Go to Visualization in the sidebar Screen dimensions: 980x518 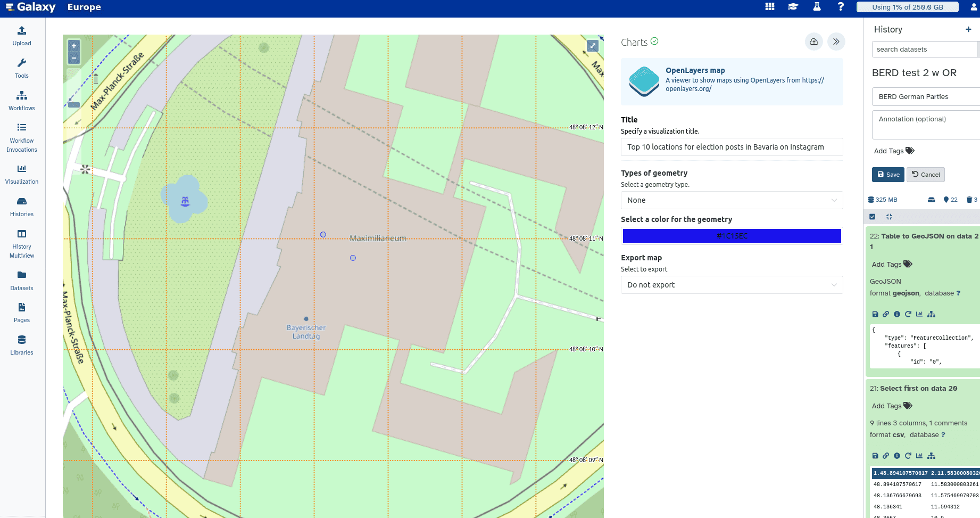(22, 174)
